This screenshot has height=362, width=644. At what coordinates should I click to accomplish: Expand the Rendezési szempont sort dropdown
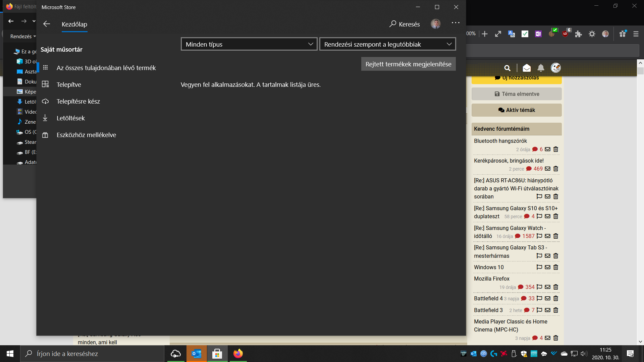click(x=387, y=44)
